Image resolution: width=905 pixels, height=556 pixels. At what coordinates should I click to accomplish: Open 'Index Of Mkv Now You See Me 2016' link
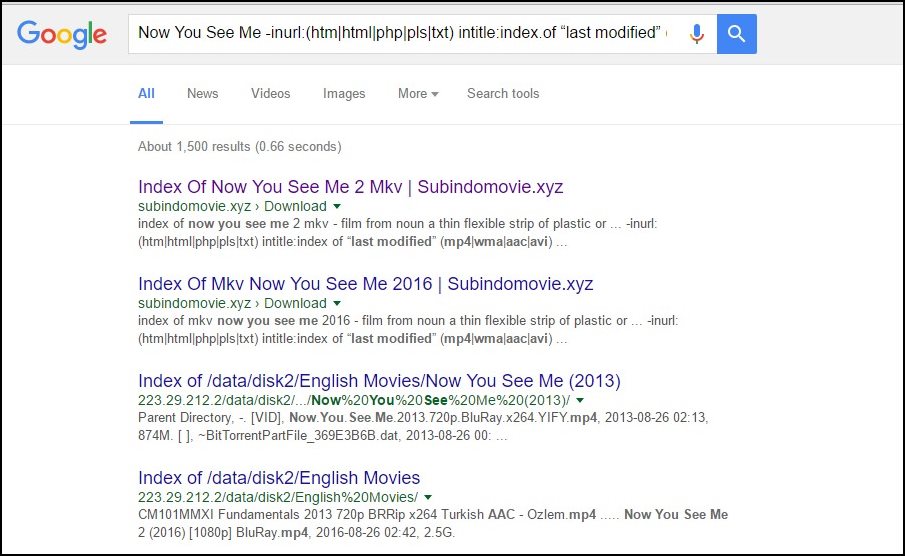pos(365,284)
